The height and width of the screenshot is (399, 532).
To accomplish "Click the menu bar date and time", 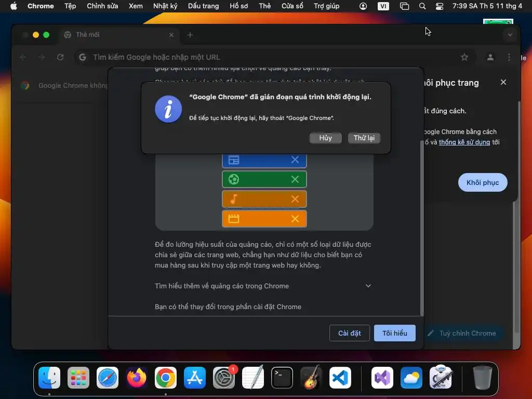I will 487,6.
